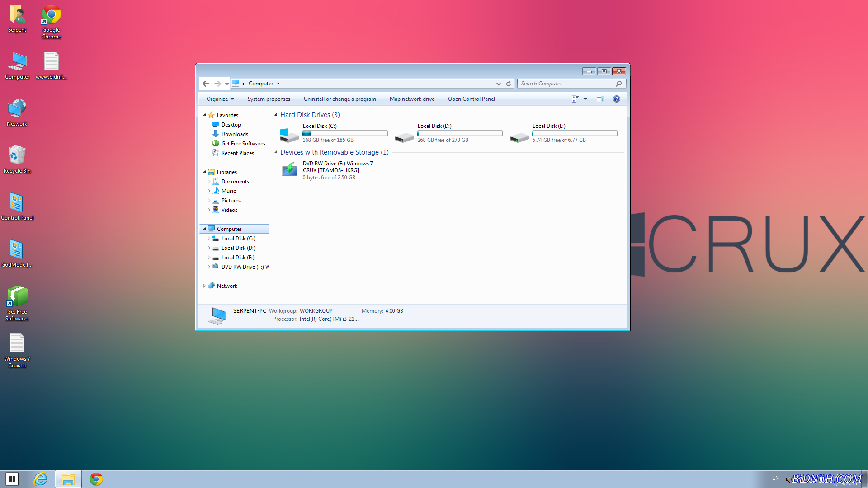
Task: Launch Chrome from the taskbar
Action: 96,479
